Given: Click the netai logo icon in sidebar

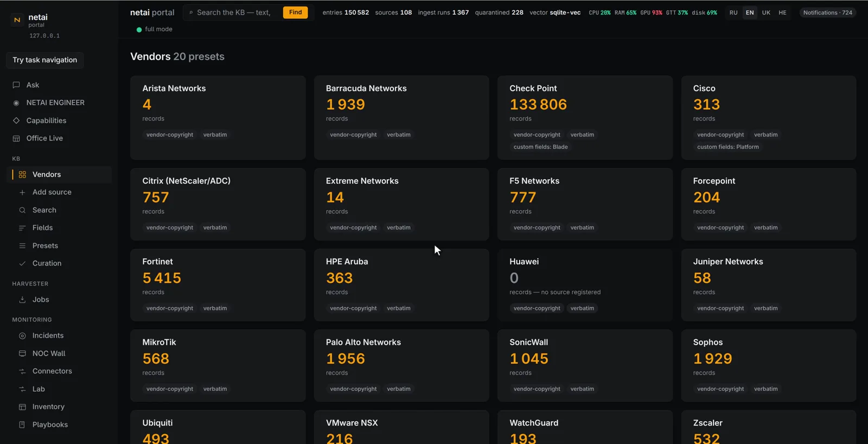Looking at the screenshot, I should tap(17, 20).
